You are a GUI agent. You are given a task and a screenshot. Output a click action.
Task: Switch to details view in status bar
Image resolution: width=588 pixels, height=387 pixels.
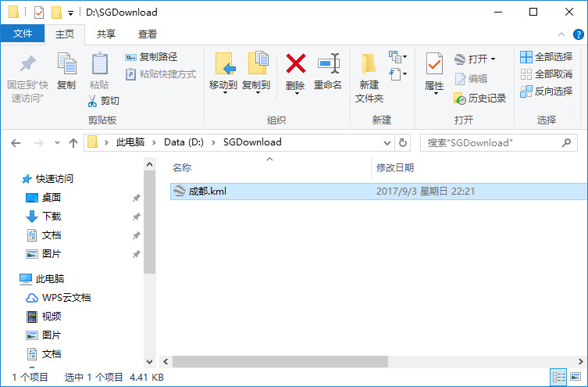click(x=559, y=377)
